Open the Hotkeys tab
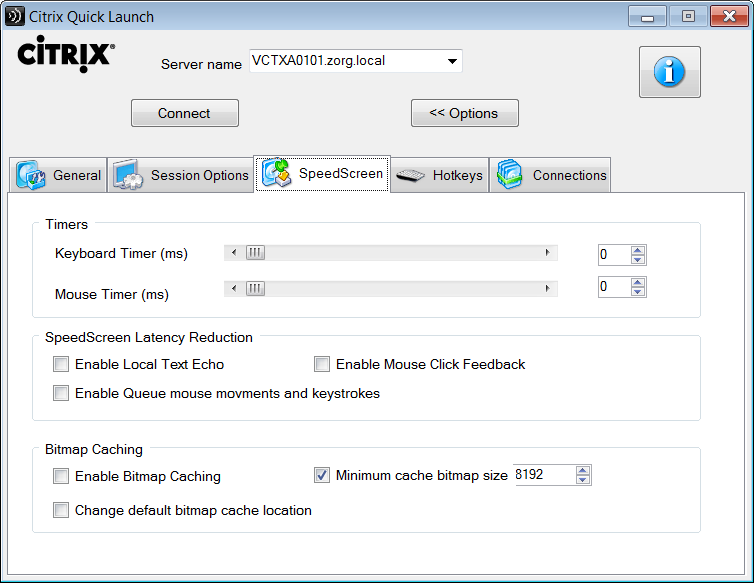The width and height of the screenshot is (754, 583). (x=457, y=175)
